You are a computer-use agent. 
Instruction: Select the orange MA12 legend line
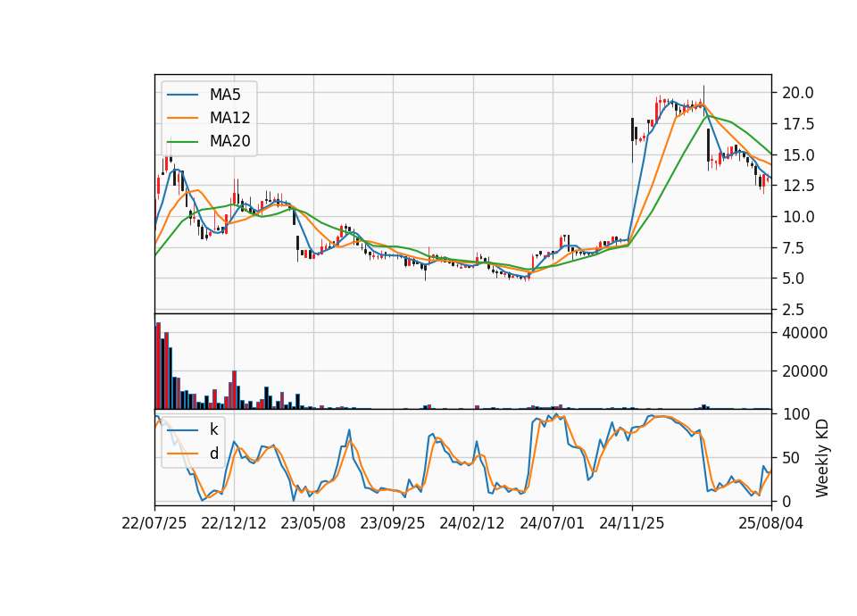182,118
